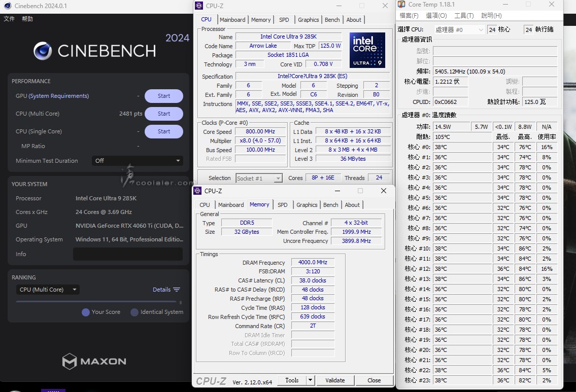Switch to SPD tab in CPU-Z Timings window
Image resolution: width=576 pixels, height=392 pixels.
pyautogui.click(x=283, y=205)
